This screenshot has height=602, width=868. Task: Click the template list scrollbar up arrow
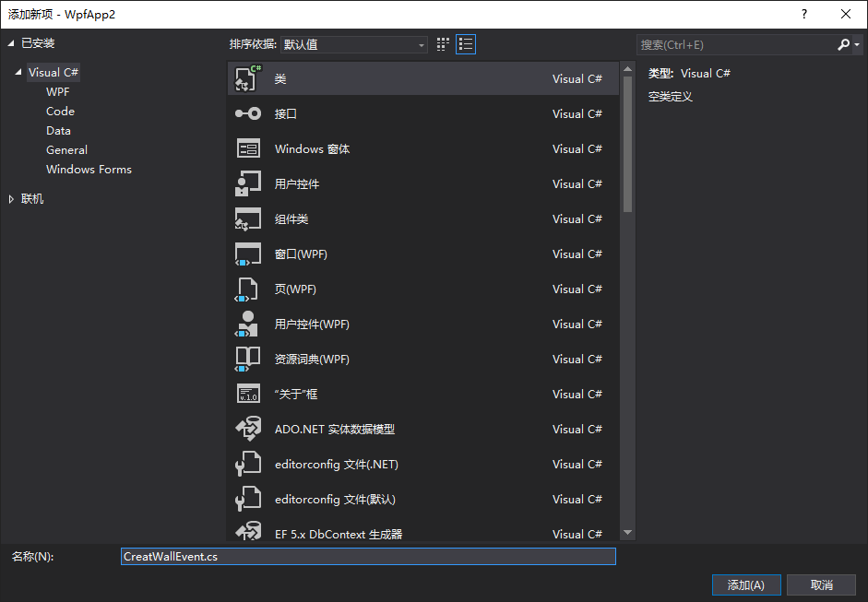[x=627, y=69]
